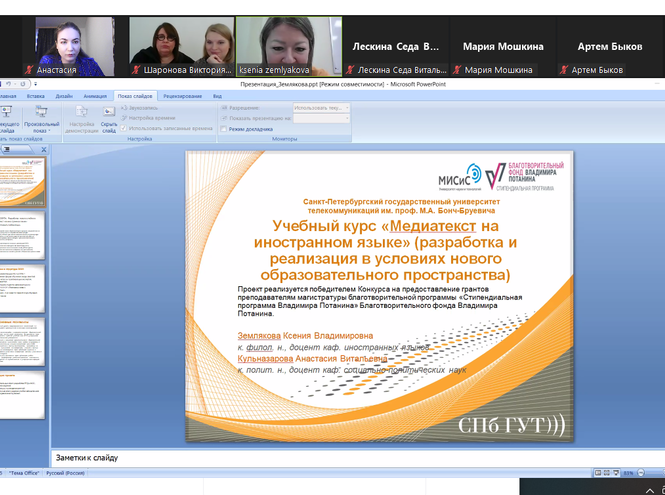The height and width of the screenshot is (495, 665).
Task: Open the 'Рецензирование' ribbon tab
Action: click(182, 96)
